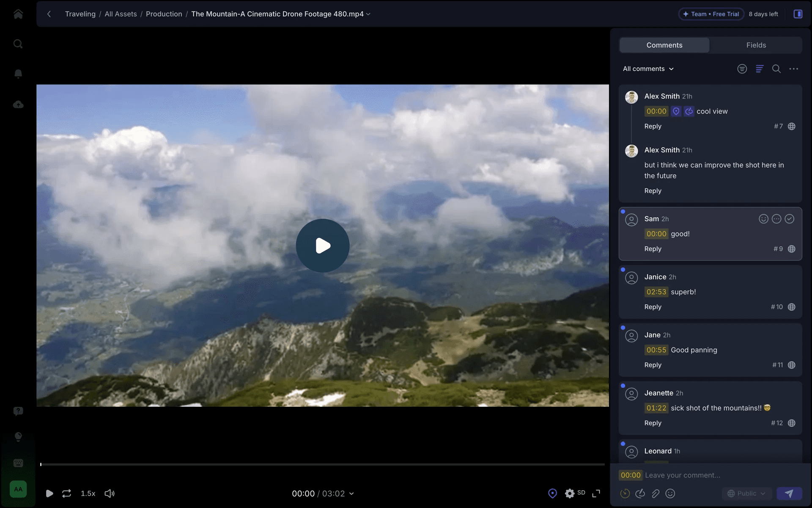Image resolution: width=812 pixels, height=508 pixels.
Task: Switch to the Fields tab
Action: point(756,45)
